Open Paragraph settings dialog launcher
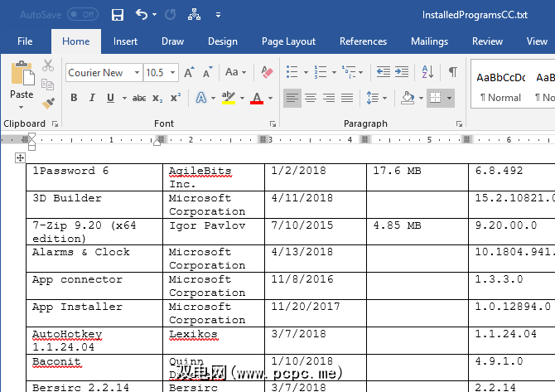The height and width of the screenshot is (392, 555). click(x=459, y=123)
